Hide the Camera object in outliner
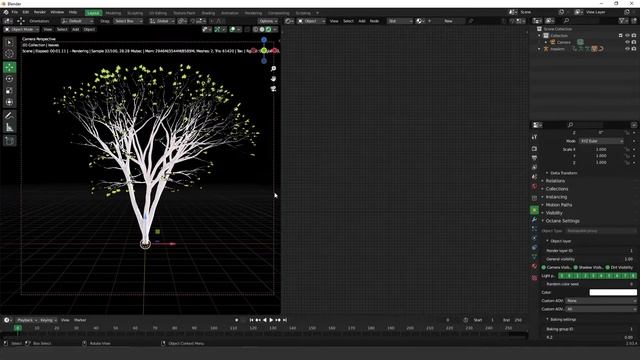Viewport: 640px width, 360px height. click(x=627, y=42)
